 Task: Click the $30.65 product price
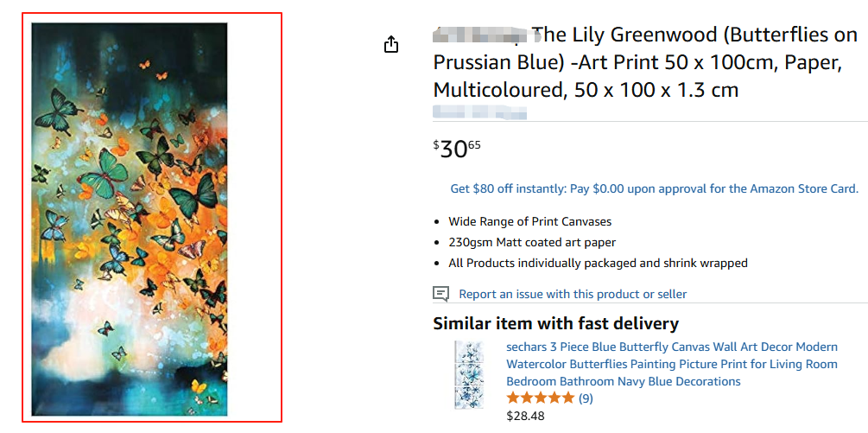point(457,149)
